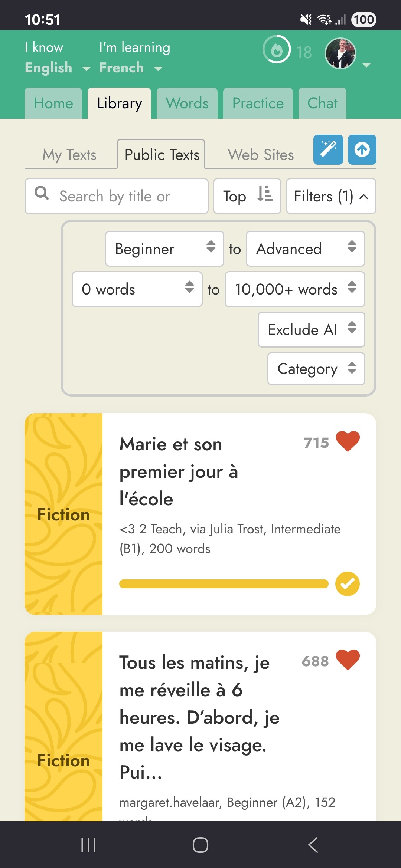Screen dimensions: 401x868
Task: Open the Category dropdown
Action: point(316,369)
